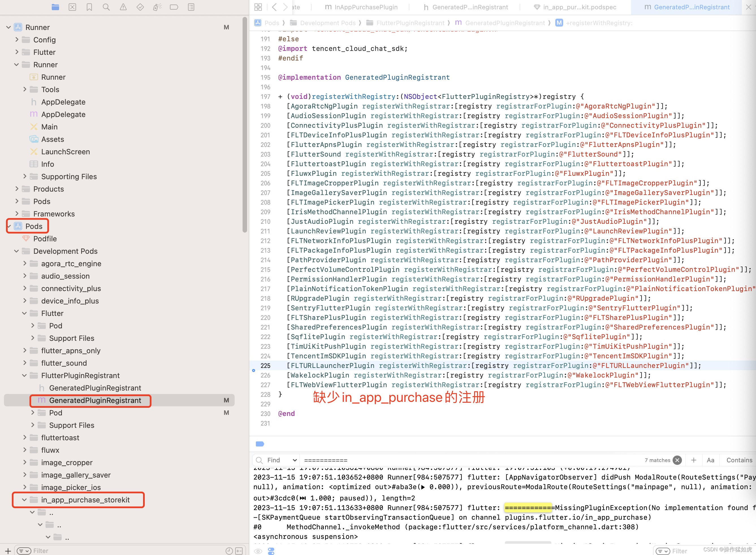Click line 225 in gutter

[x=265, y=365]
